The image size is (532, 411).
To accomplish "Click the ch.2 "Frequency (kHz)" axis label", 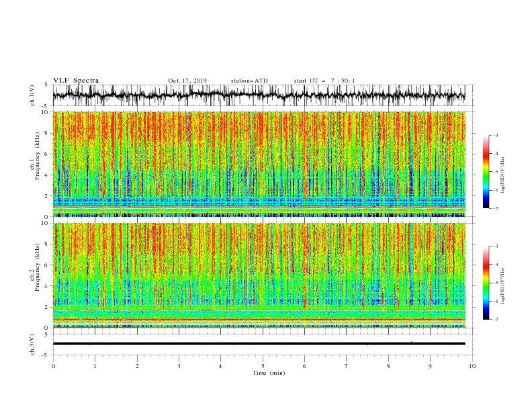I will click(38, 267).
